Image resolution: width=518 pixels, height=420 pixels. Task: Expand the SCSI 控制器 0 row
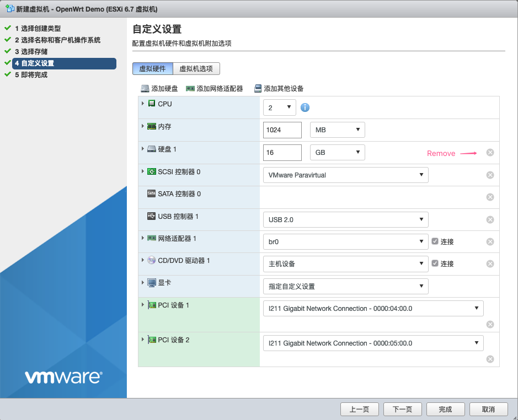[x=143, y=171]
